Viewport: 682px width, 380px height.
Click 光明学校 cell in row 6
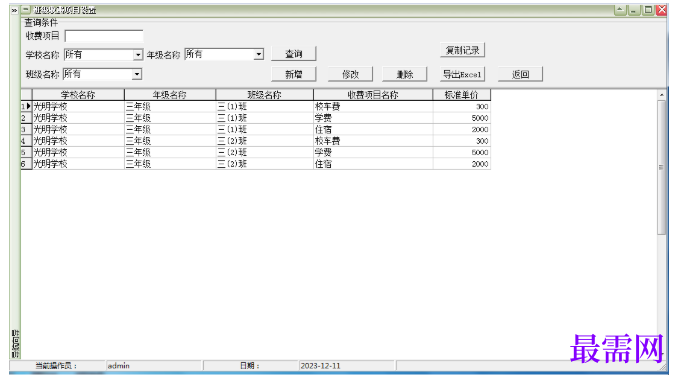point(78,164)
